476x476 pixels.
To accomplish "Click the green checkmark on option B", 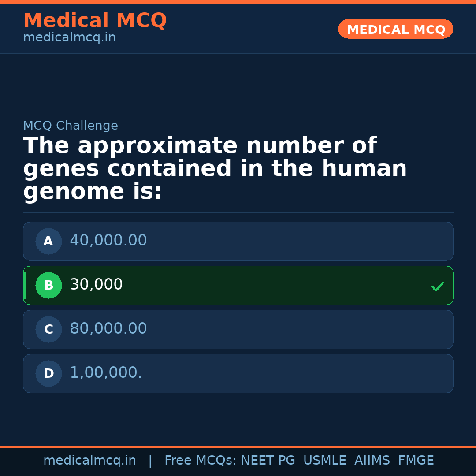I will coord(437,286).
